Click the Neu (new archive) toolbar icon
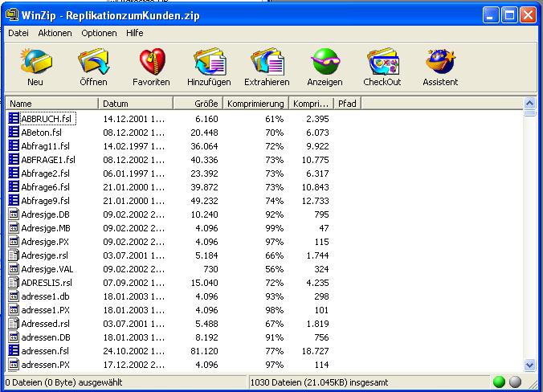The width and height of the screenshot is (543, 392). click(x=35, y=63)
